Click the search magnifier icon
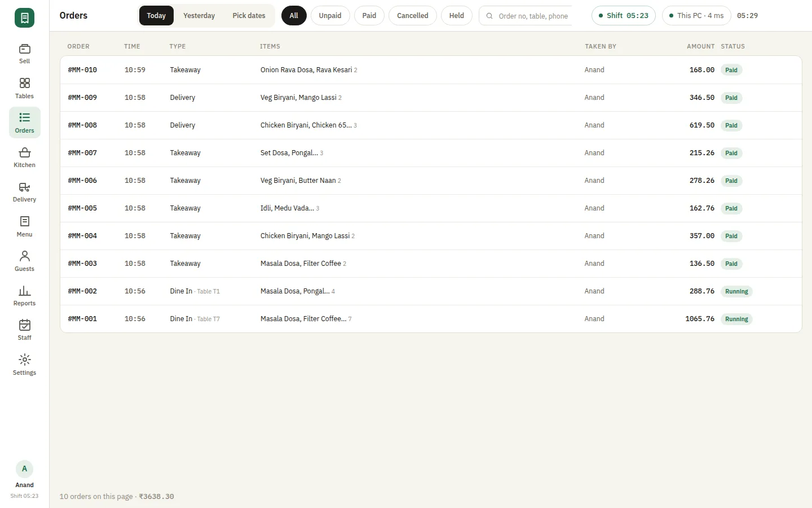812x508 pixels. [x=489, y=16]
